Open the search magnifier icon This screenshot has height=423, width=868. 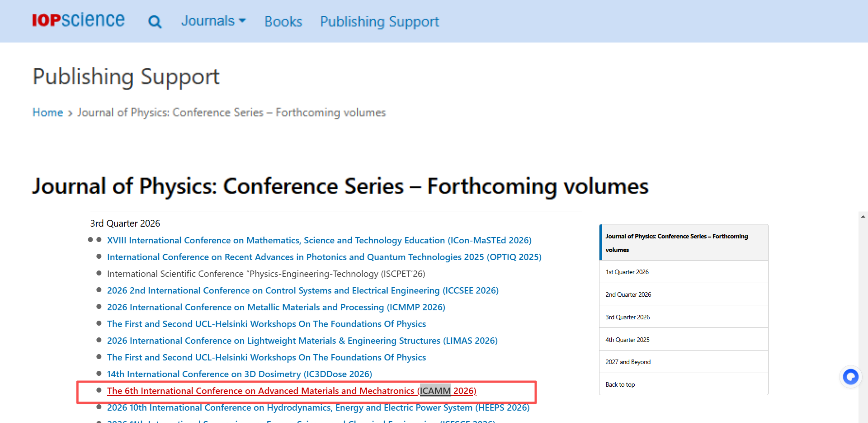pos(155,22)
